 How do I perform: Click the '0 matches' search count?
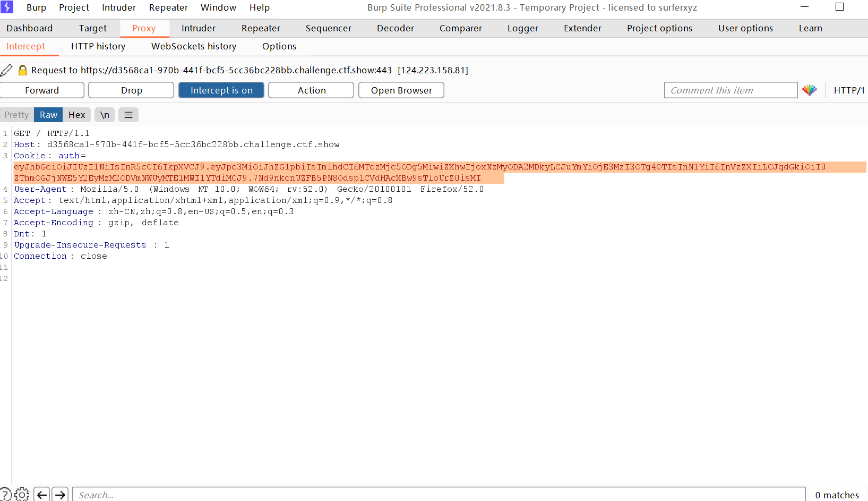click(837, 495)
